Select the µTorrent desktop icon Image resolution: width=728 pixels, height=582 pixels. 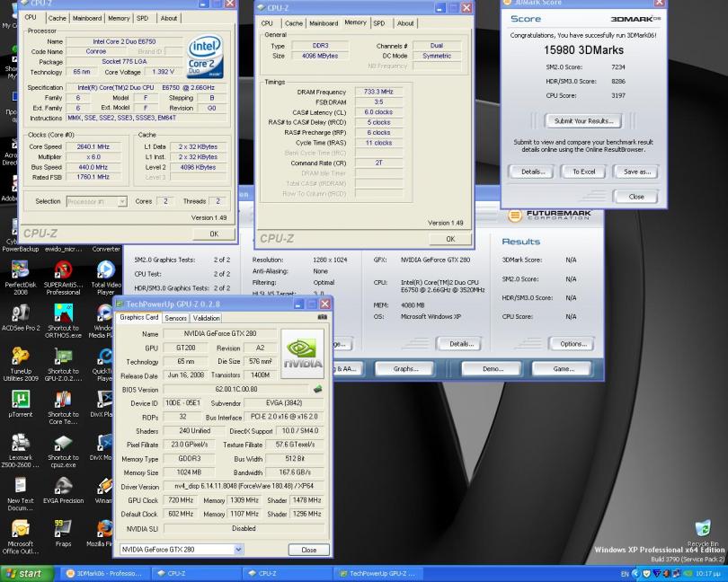point(21,404)
